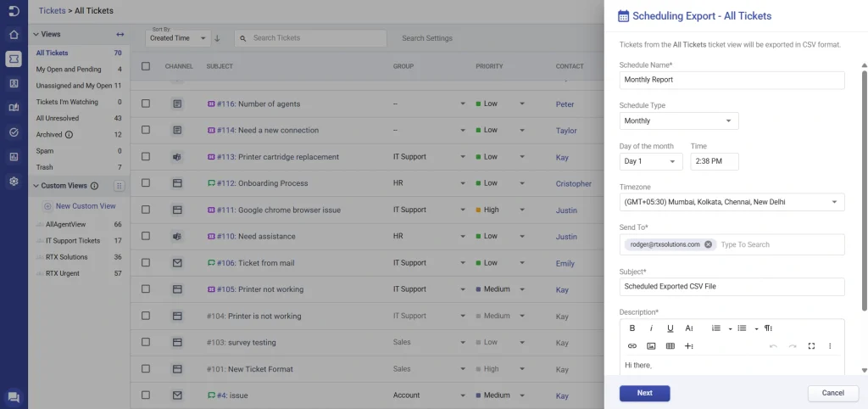Toggle italic formatting in the description editor

coord(651,328)
